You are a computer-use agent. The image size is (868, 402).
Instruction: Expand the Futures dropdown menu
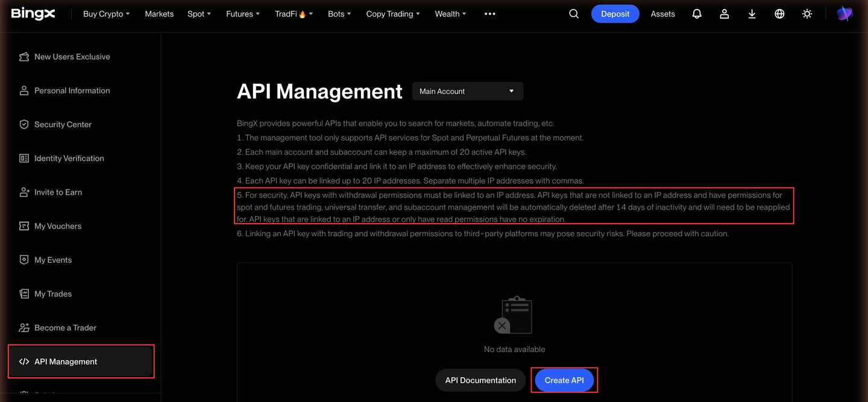click(x=243, y=14)
